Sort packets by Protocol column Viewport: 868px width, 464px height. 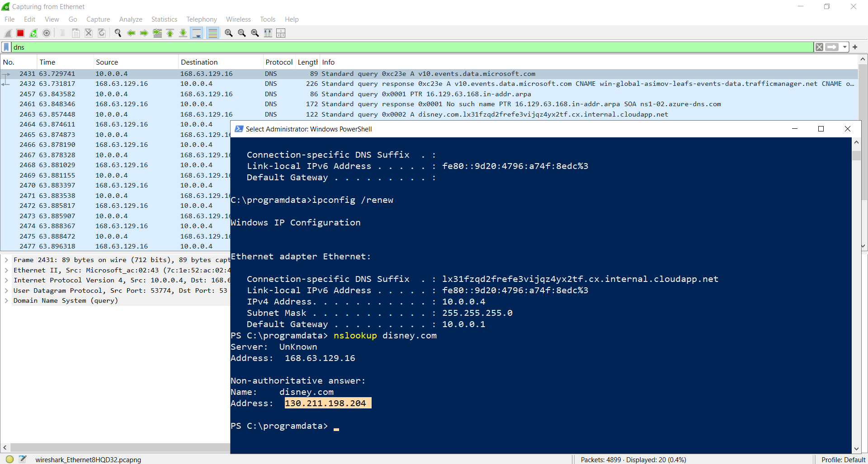point(279,62)
